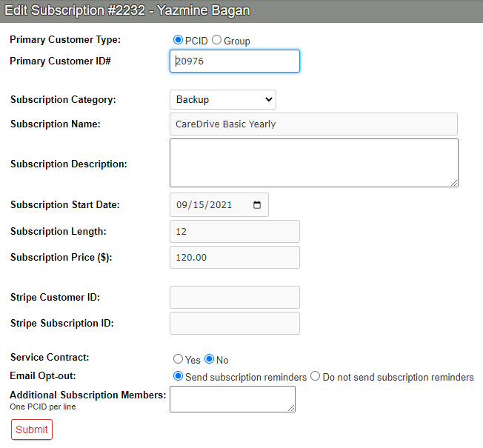Grab the Subscription Description resize handle
This screenshot has height=448, width=483.
click(454, 183)
